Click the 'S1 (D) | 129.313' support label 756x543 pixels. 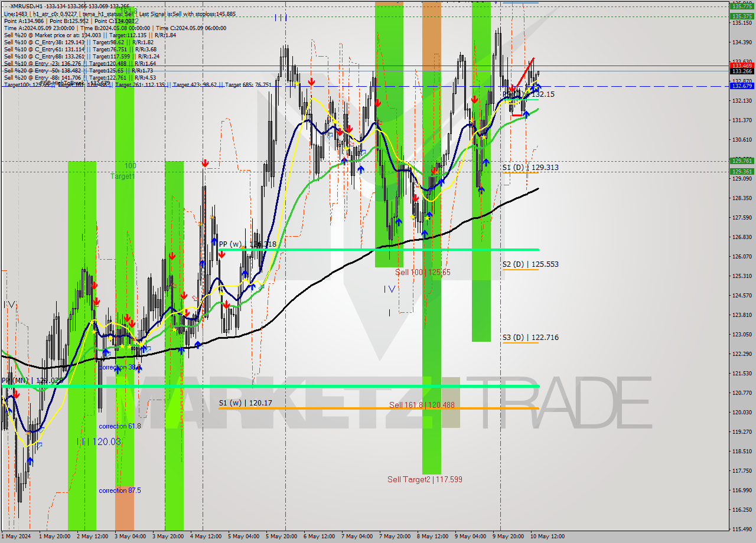click(x=530, y=168)
